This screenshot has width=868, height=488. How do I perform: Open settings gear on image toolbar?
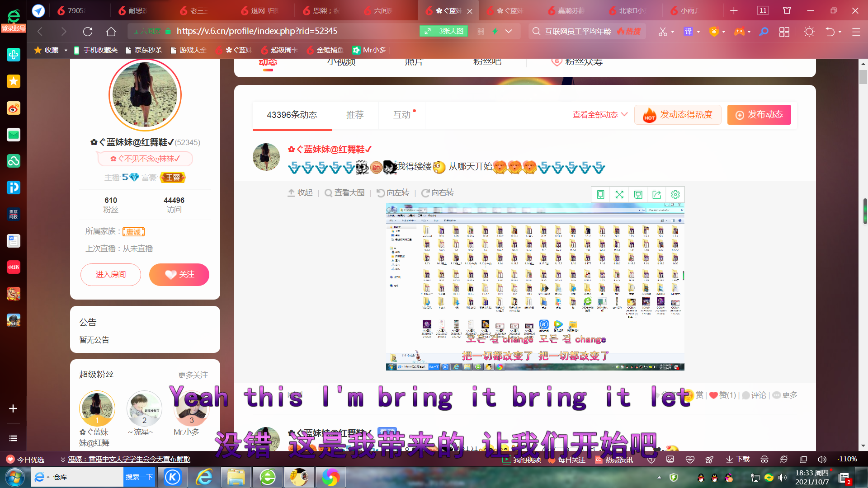pos(675,194)
